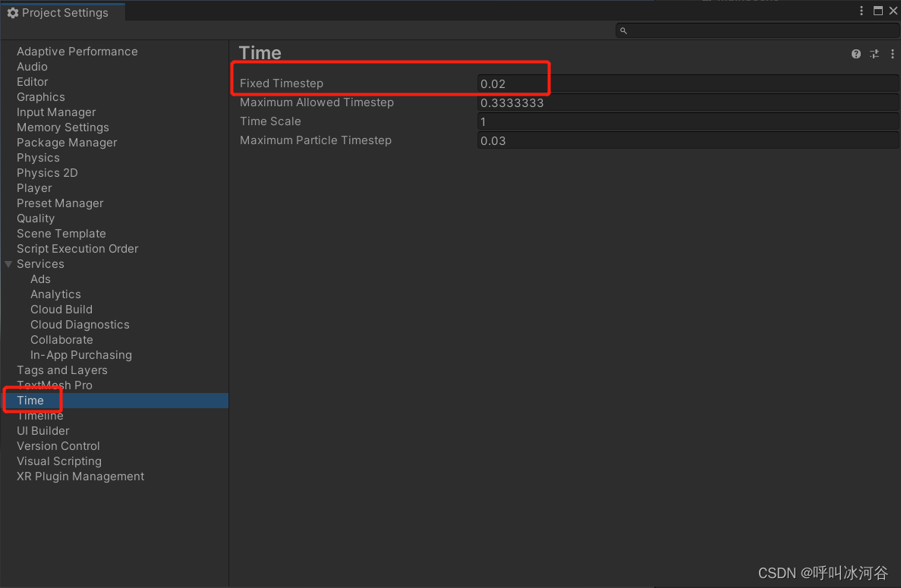Edit the Fixed Timestep value field
This screenshot has height=588, width=901.
(688, 83)
